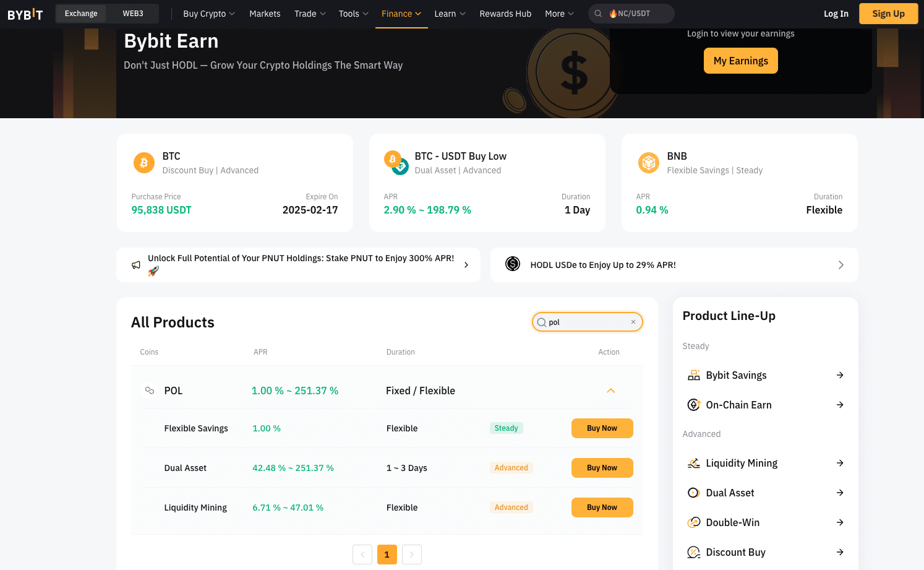Expand the Tools dropdown menu
This screenshot has height=570, width=924.
click(x=354, y=14)
